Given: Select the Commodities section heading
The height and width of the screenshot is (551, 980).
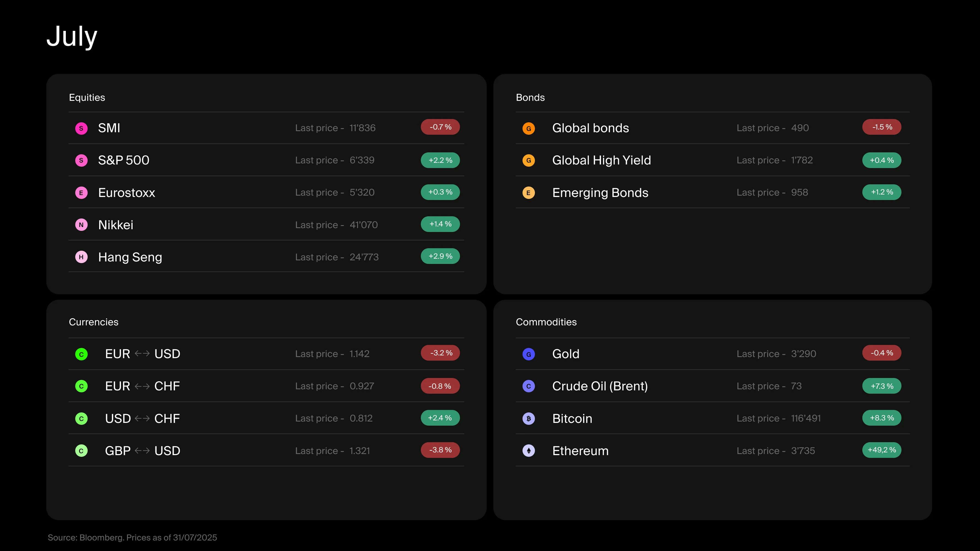Looking at the screenshot, I should (x=546, y=322).
